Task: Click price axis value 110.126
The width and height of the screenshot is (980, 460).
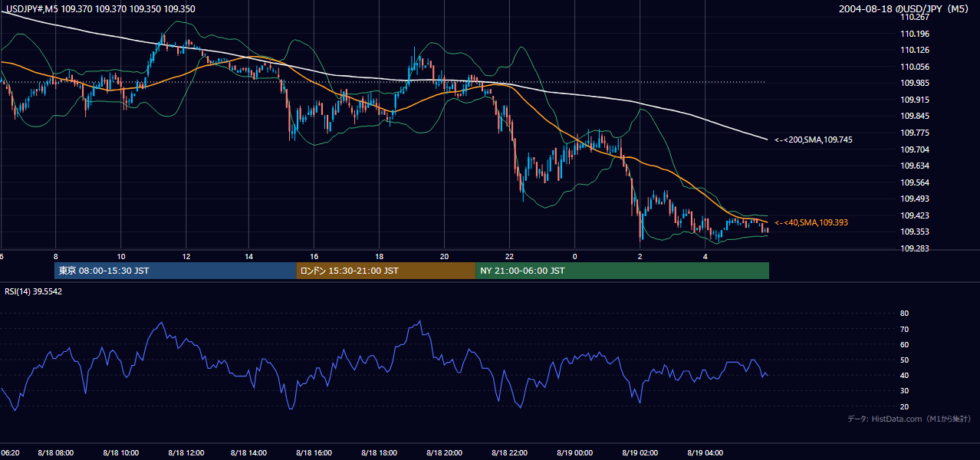Action: click(x=916, y=51)
